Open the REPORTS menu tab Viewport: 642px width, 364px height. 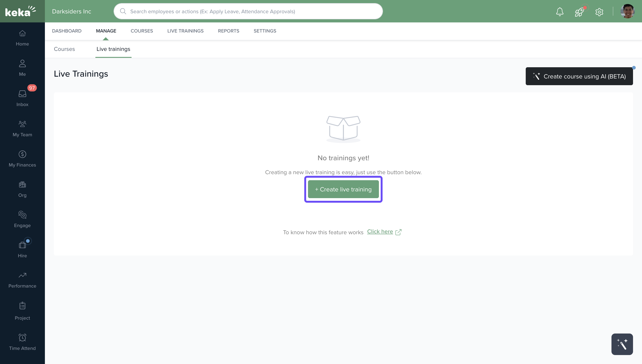pos(229,31)
